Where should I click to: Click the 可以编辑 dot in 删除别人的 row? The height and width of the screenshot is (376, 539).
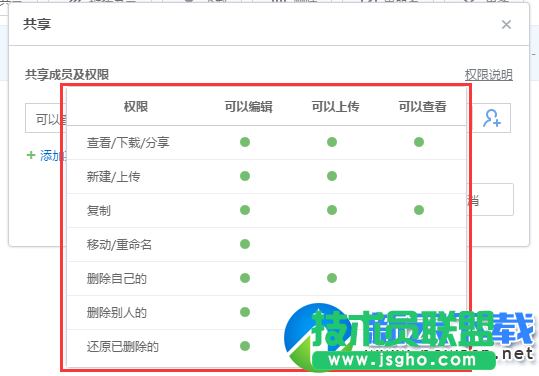click(x=245, y=312)
